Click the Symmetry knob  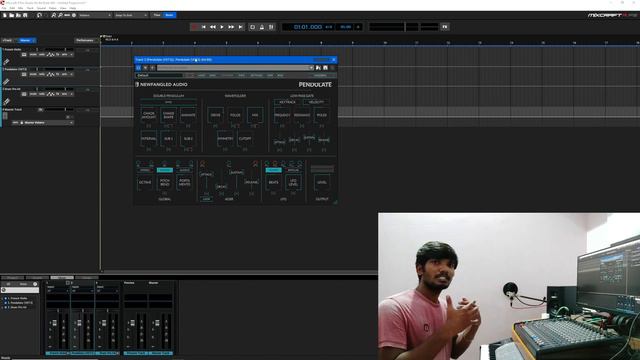[225, 139]
